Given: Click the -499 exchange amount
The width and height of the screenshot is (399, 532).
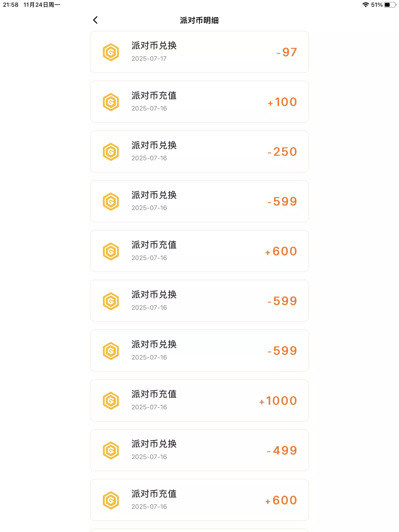Looking at the screenshot, I should tap(282, 450).
